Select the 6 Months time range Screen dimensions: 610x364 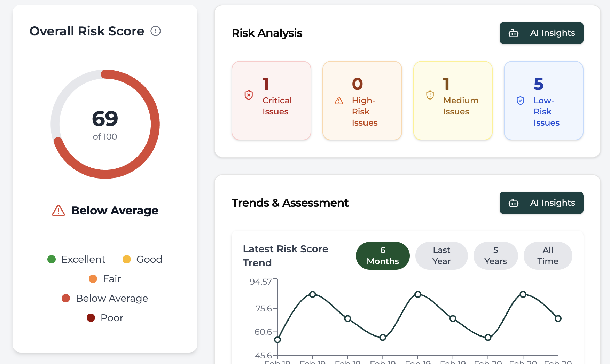(x=383, y=256)
